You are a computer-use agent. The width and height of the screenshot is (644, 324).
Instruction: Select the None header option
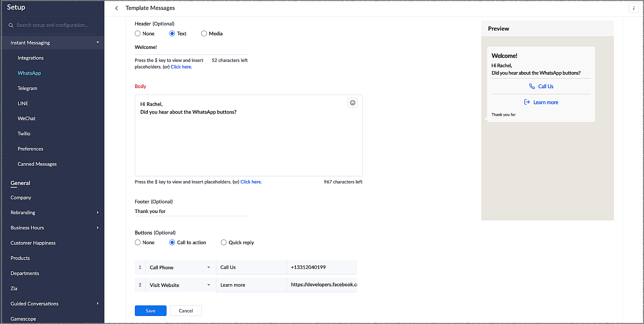pyautogui.click(x=138, y=33)
